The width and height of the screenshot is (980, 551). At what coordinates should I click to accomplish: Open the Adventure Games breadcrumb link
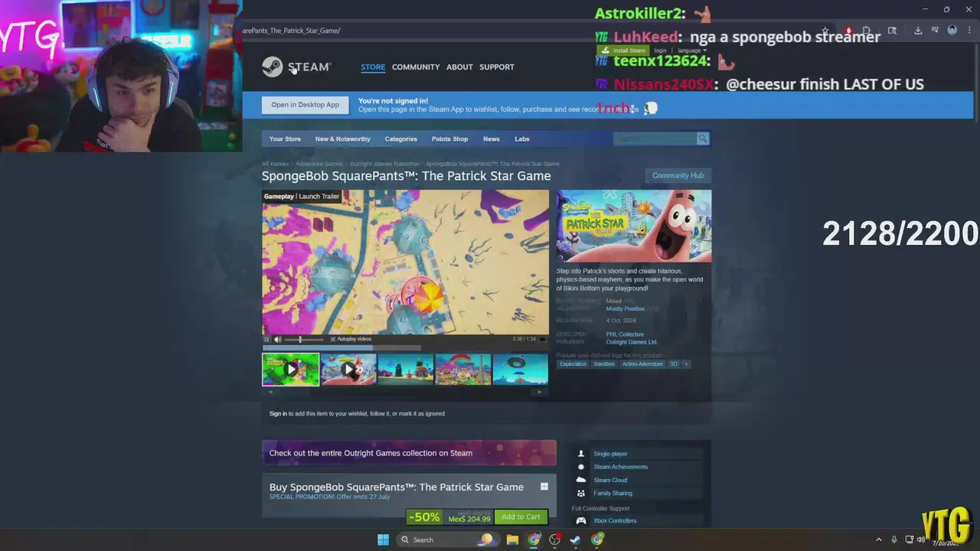(x=319, y=164)
